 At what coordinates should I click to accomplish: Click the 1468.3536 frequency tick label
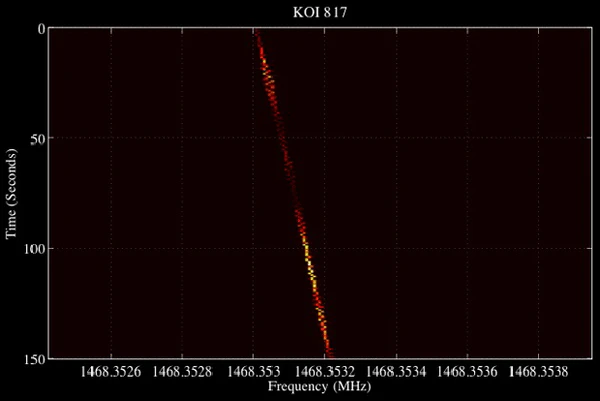coord(467,371)
